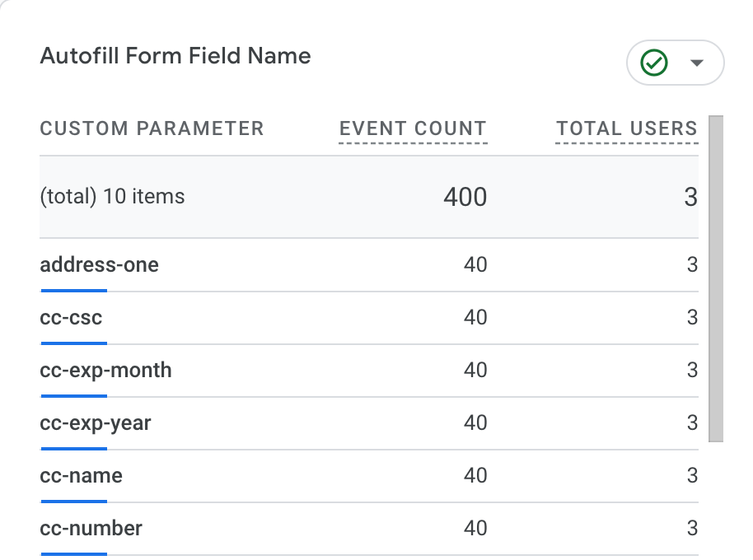Click the event count 40 beside cc-csc
The width and height of the screenshot is (753, 560).
(x=475, y=317)
